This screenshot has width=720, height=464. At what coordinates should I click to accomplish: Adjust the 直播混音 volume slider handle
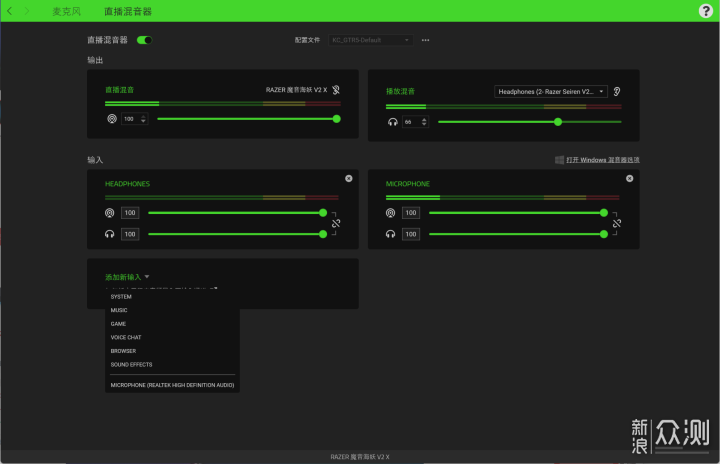pos(337,119)
